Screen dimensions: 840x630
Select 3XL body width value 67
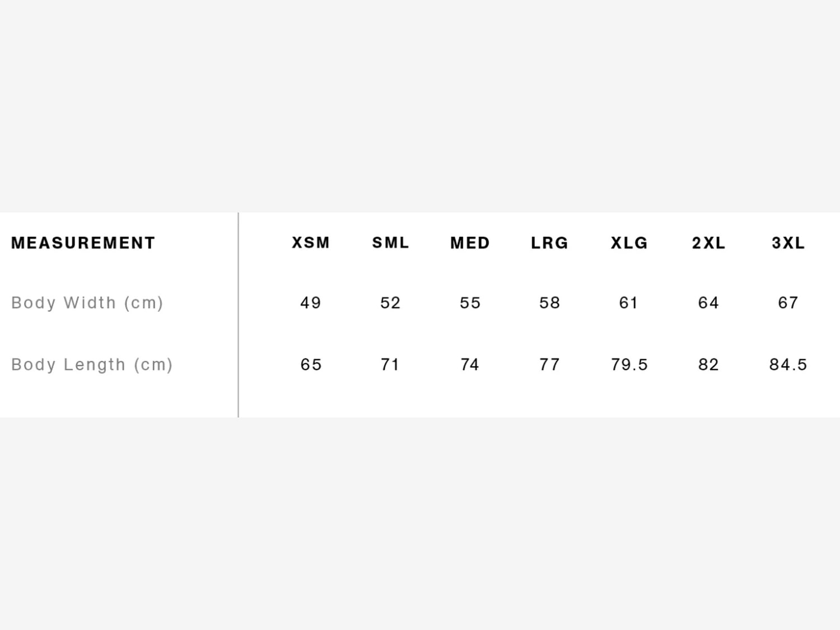pos(788,303)
